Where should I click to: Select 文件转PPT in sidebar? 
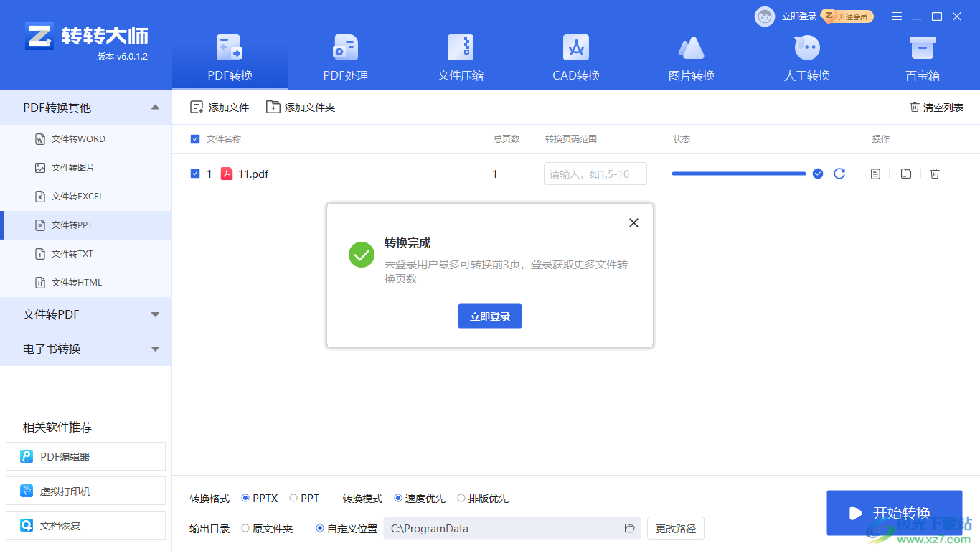tap(85, 225)
